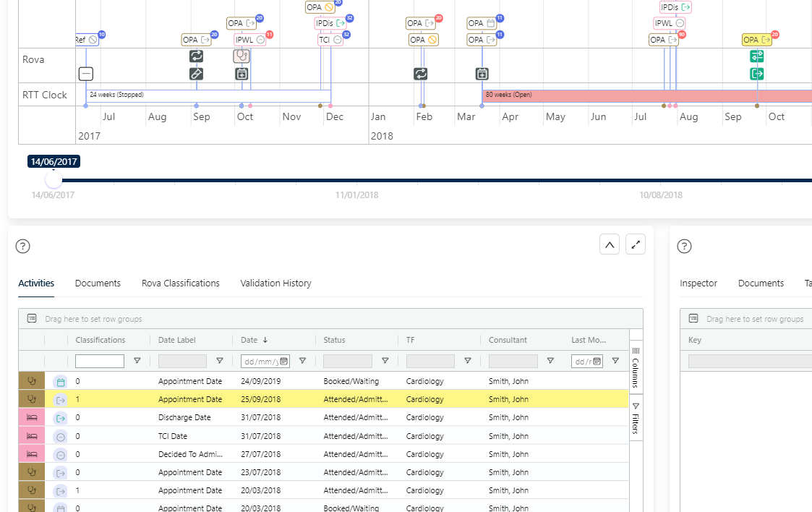The height and width of the screenshot is (512, 812).
Task: Click the Classifications filter text field
Action: (x=100, y=361)
